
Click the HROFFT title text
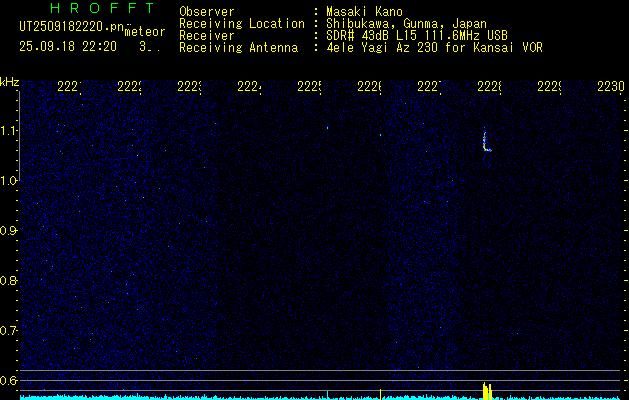pyautogui.click(x=102, y=8)
